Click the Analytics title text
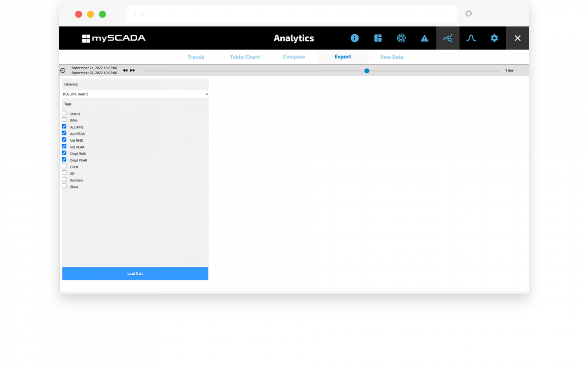The image size is (588, 368). click(x=294, y=38)
